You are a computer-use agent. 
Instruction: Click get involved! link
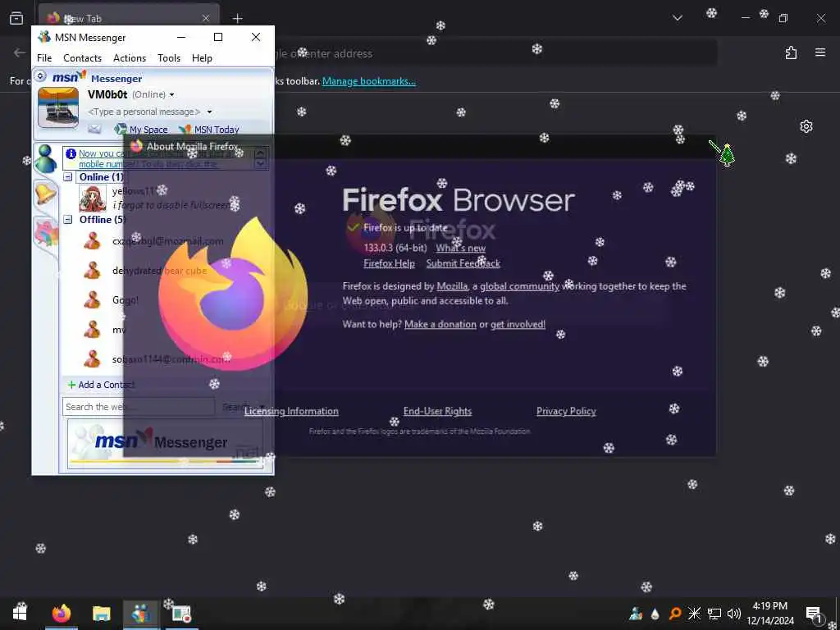[518, 324]
